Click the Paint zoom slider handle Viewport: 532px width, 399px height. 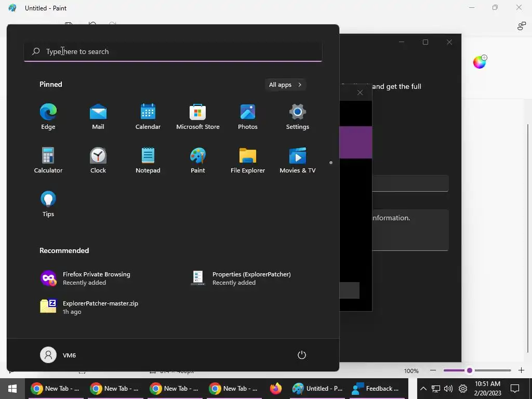pos(470,370)
